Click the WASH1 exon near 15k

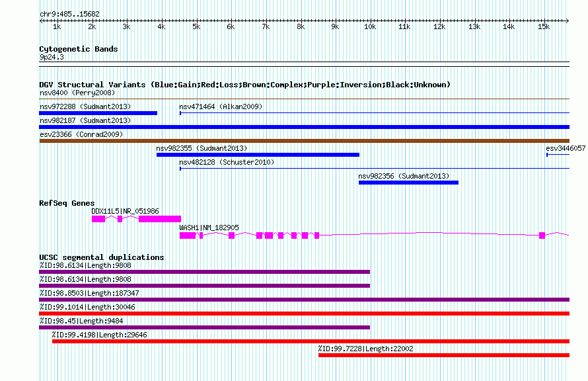[542, 235]
